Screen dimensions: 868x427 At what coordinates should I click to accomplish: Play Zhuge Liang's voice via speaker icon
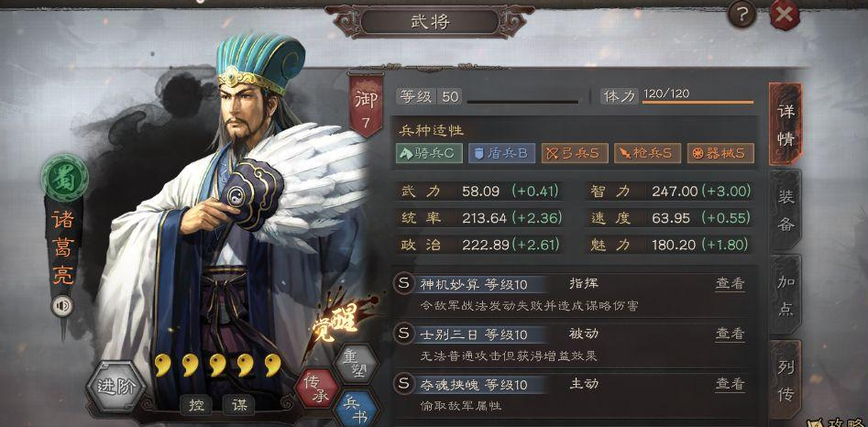click(x=62, y=306)
